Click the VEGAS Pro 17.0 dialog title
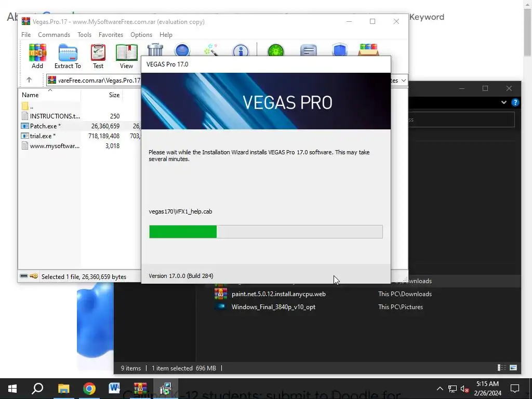The height and width of the screenshot is (399, 532). coord(167,64)
